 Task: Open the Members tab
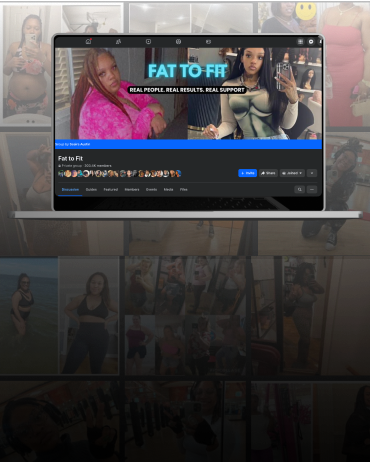132,189
